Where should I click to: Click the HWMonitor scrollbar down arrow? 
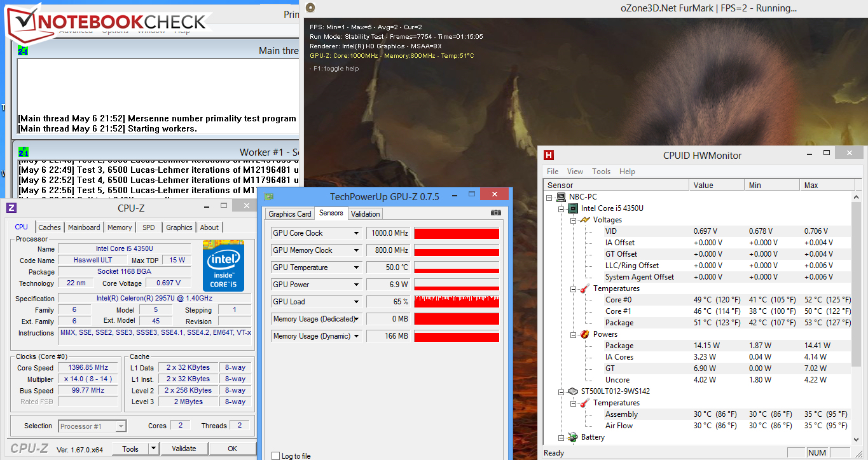click(x=857, y=438)
